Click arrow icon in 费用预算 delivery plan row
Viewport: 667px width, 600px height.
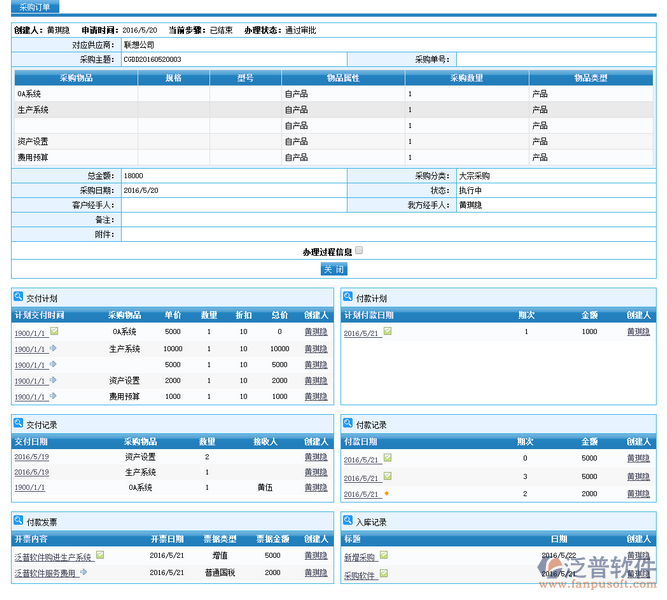point(53,396)
